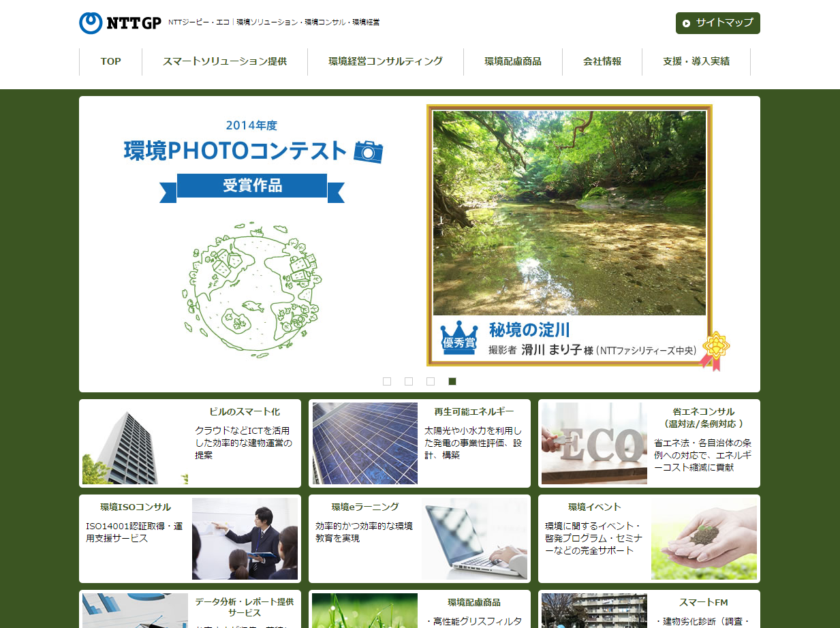Screen dimensions: 840x628
Task: Open 支援・導入実績 menu item
Action: tap(696, 61)
